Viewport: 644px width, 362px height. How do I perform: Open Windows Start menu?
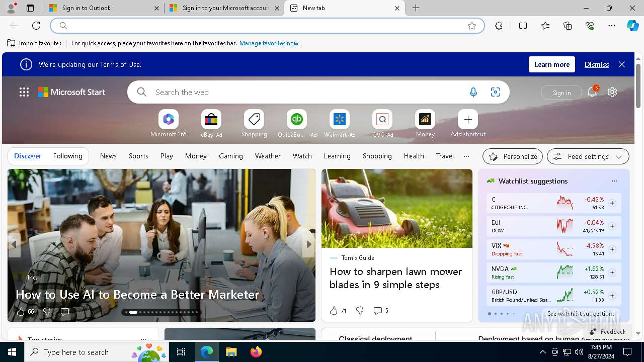point(12,352)
